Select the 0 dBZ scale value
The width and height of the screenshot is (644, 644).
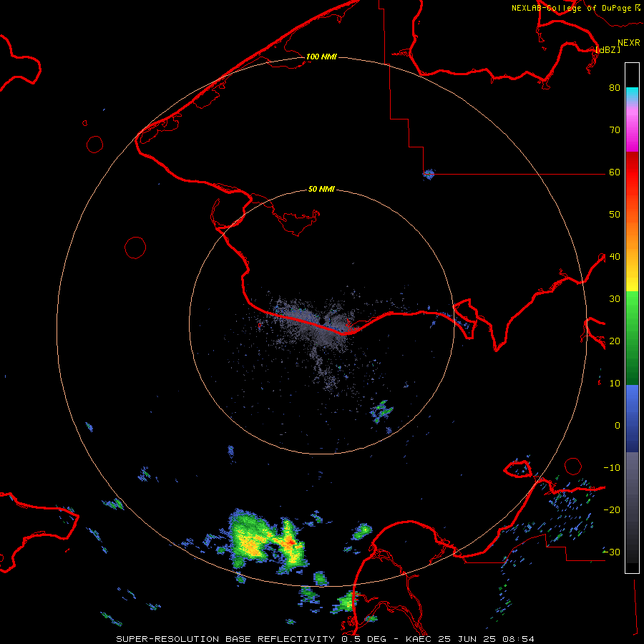coord(618,426)
